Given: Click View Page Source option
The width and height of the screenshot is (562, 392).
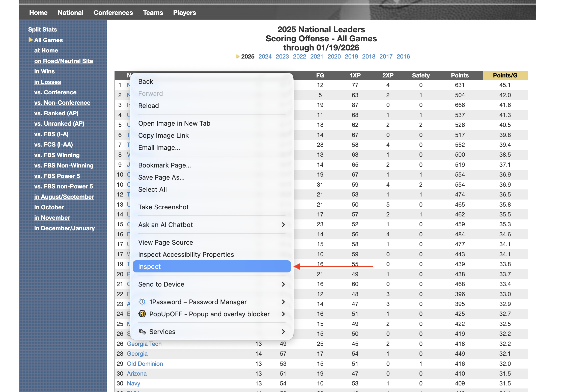Looking at the screenshot, I should (165, 242).
